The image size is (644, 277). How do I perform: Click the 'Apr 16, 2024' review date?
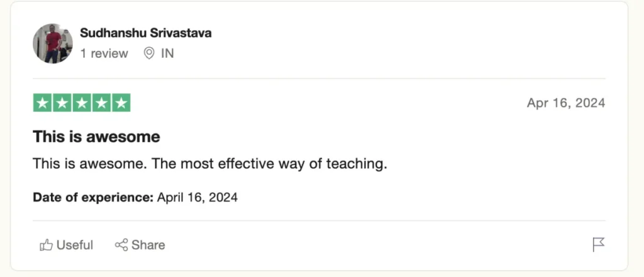click(566, 103)
